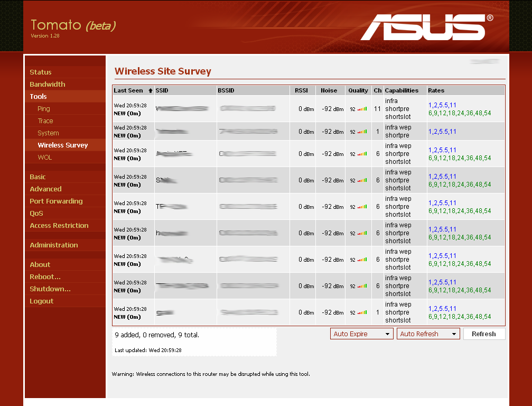
Task: Click signal quality bars in channel 11 row
Action: [x=362, y=109]
